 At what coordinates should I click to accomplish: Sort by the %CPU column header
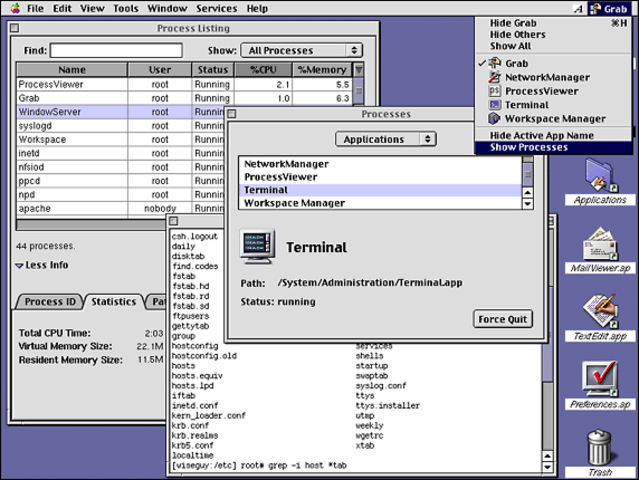263,70
